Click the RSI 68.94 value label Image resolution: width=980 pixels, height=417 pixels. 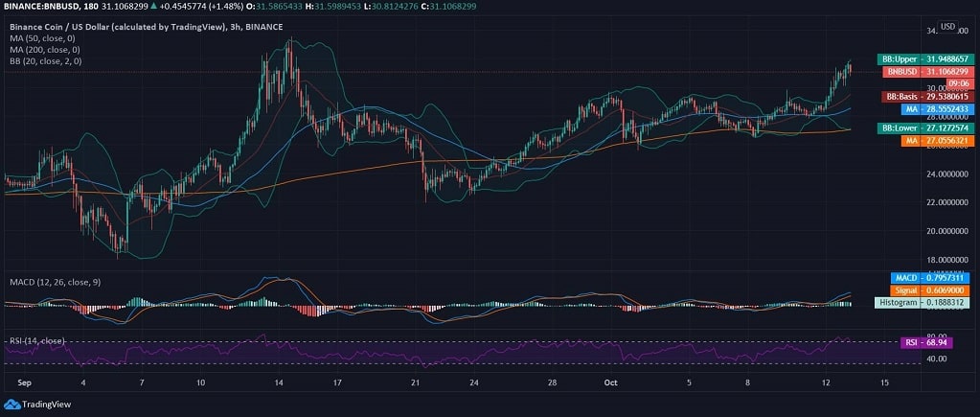[926, 343]
